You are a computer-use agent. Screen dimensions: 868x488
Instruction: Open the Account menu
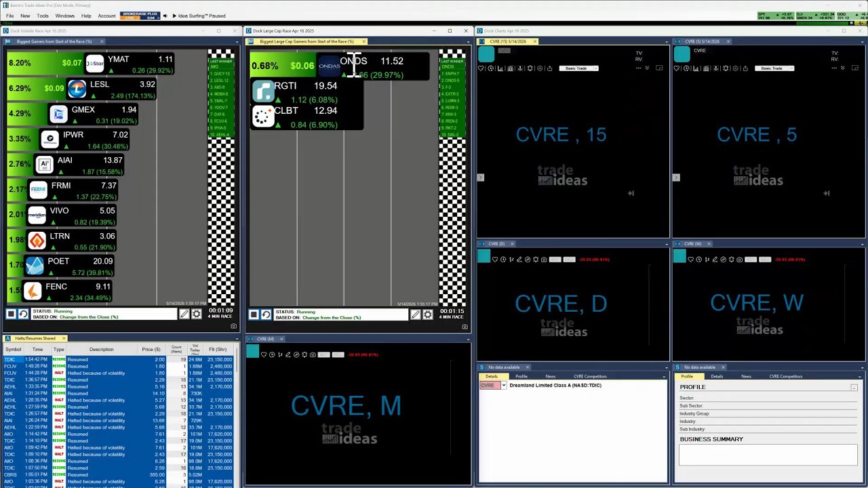106,16
